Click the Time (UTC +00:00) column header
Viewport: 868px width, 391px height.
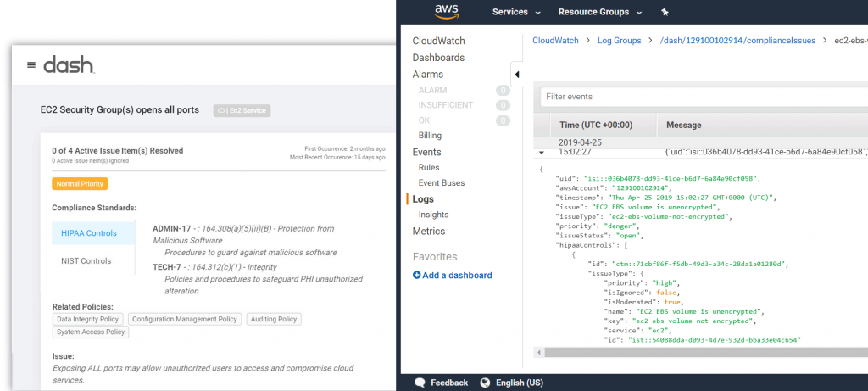click(x=596, y=126)
